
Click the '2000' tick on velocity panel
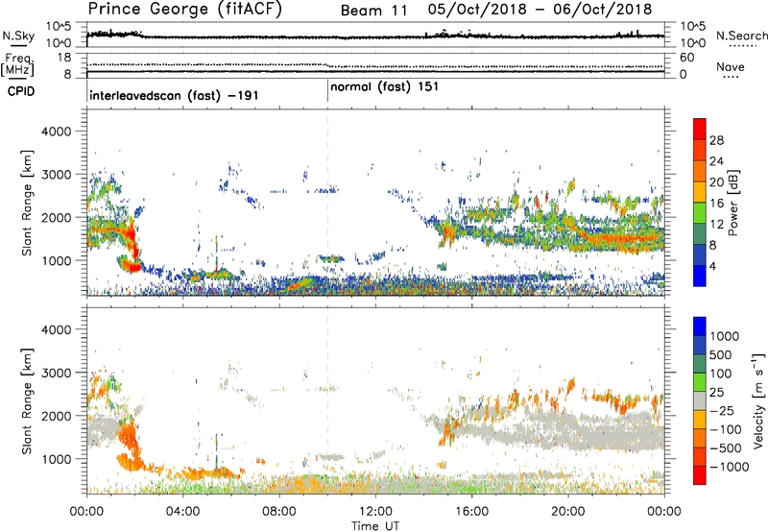click(x=56, y=416)
